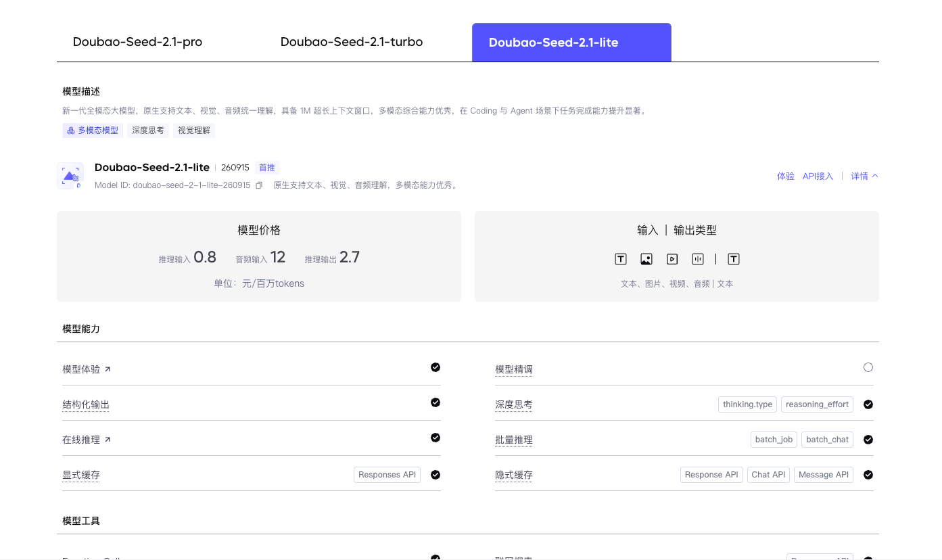Select the Doubao-Seed-2.1-lite tab
This screenshot has width=942, height=560.
571,43
